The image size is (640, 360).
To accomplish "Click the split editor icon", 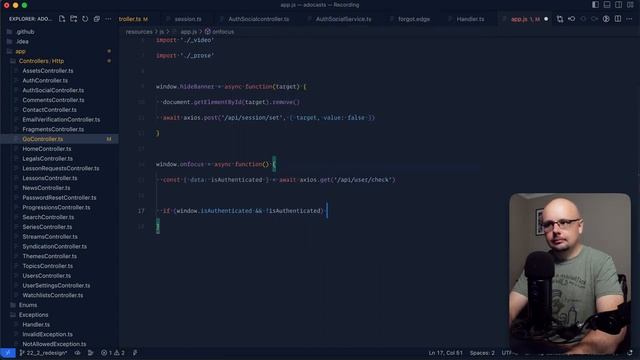I will tap(618, 19).
